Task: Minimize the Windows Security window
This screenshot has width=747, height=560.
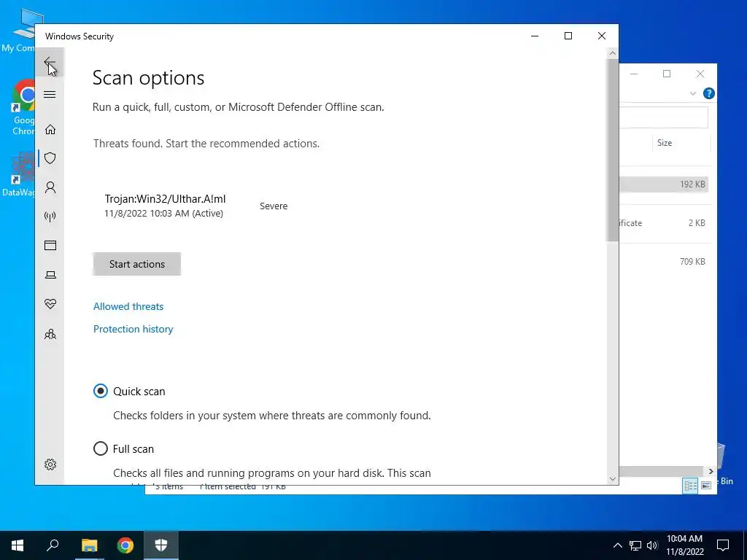Action: 535,36
